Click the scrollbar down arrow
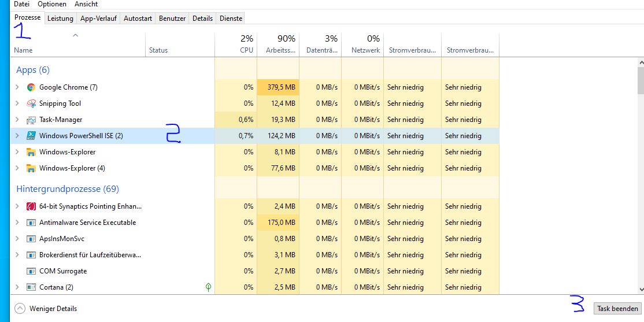The width and height of the screenshot is (644, 322). [x=641, y=290]
